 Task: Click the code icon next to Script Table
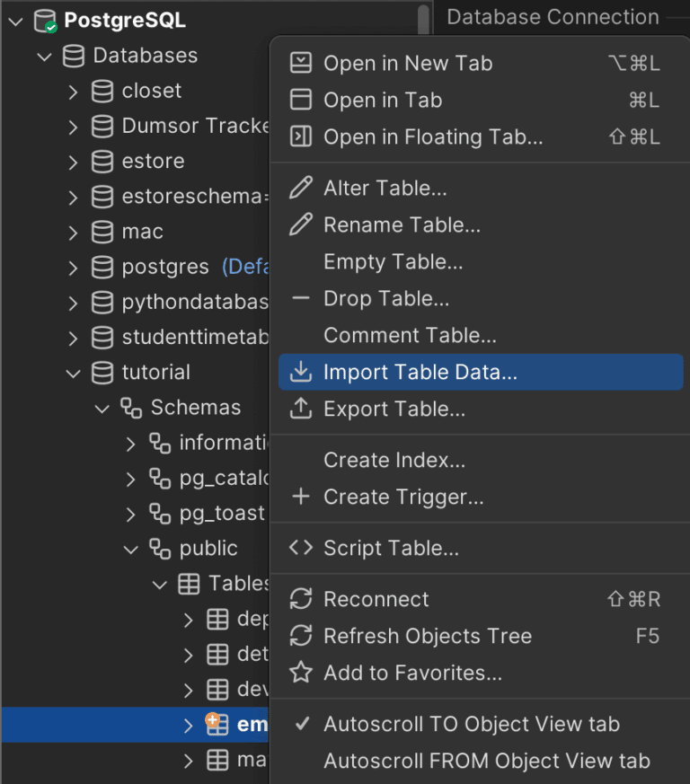coord(302,548)
